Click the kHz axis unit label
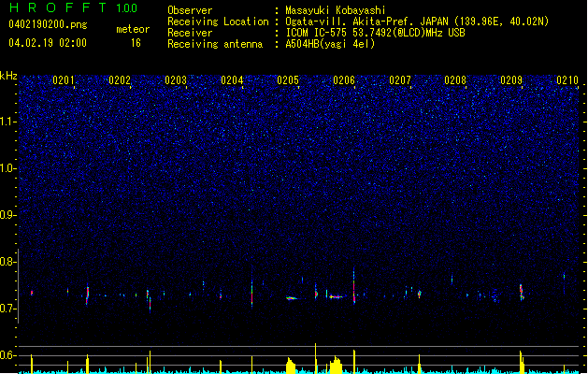Image resolution: width=588 pixels, height=374 pixels. [8, 76]
